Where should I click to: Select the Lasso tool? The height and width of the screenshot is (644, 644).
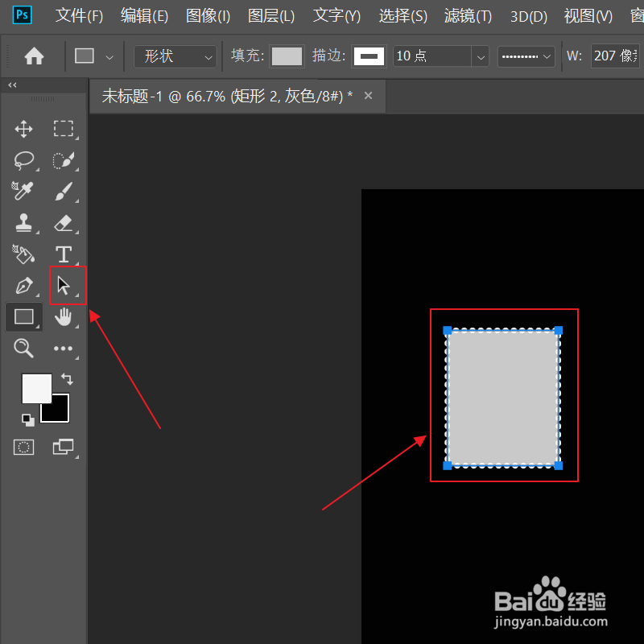coord(24,160)
